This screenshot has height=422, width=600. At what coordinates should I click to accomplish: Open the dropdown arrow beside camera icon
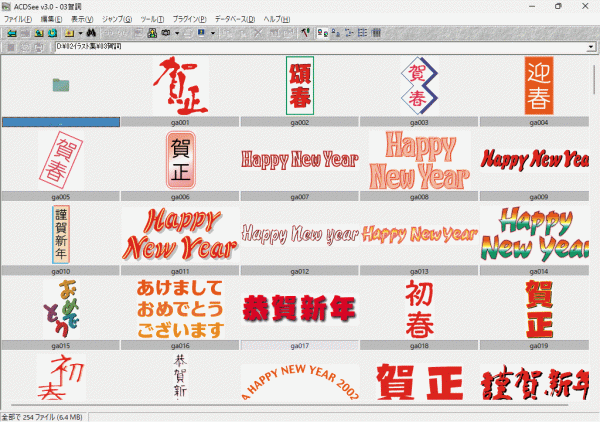coord(176,33)
